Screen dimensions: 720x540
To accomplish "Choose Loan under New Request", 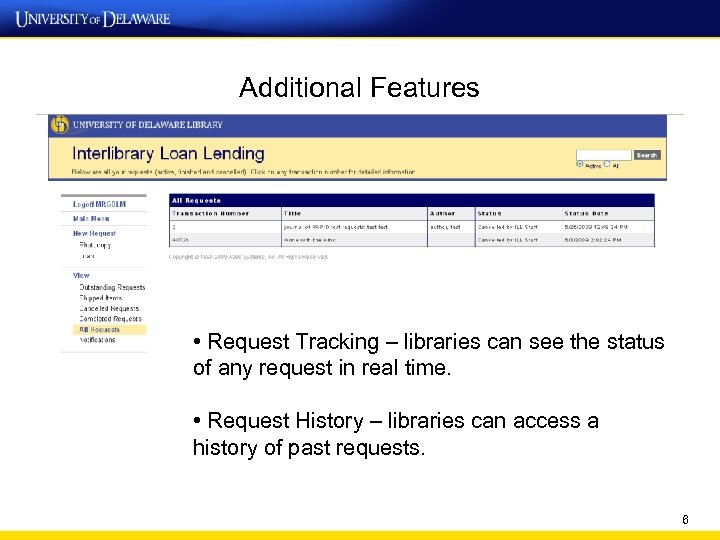I will click(87, 256).
